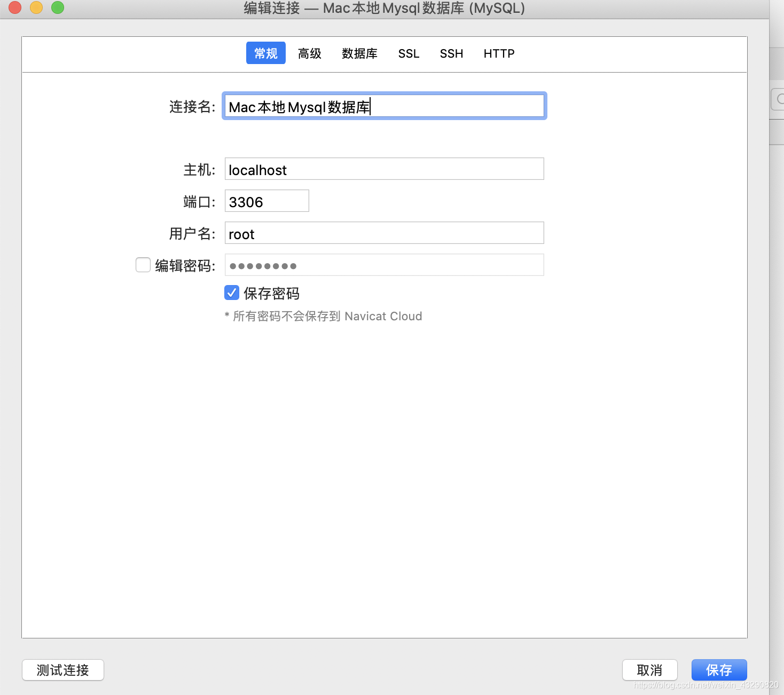Click the 端口 label
The image size is (784, 695).
coord(199,202)
